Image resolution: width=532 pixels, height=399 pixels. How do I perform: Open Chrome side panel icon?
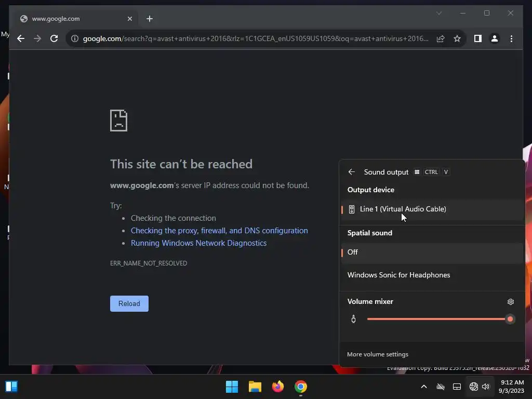click(478, 38)
